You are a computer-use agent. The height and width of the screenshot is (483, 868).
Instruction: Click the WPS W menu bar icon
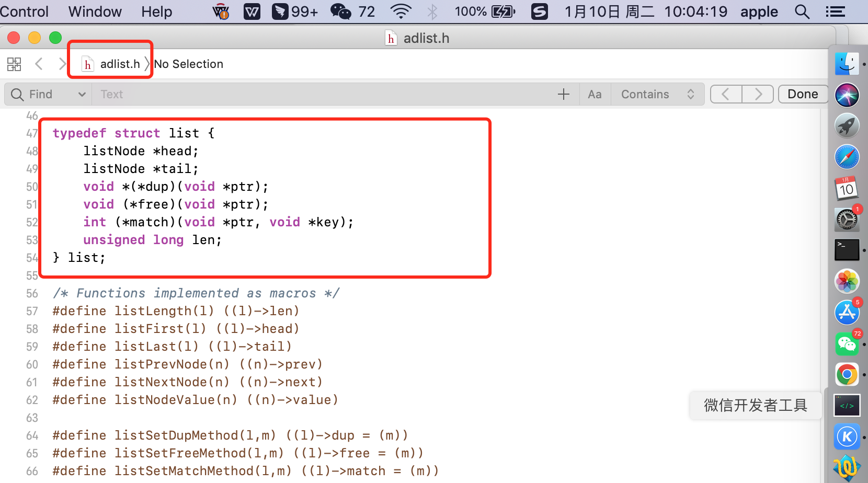[252, 11]
